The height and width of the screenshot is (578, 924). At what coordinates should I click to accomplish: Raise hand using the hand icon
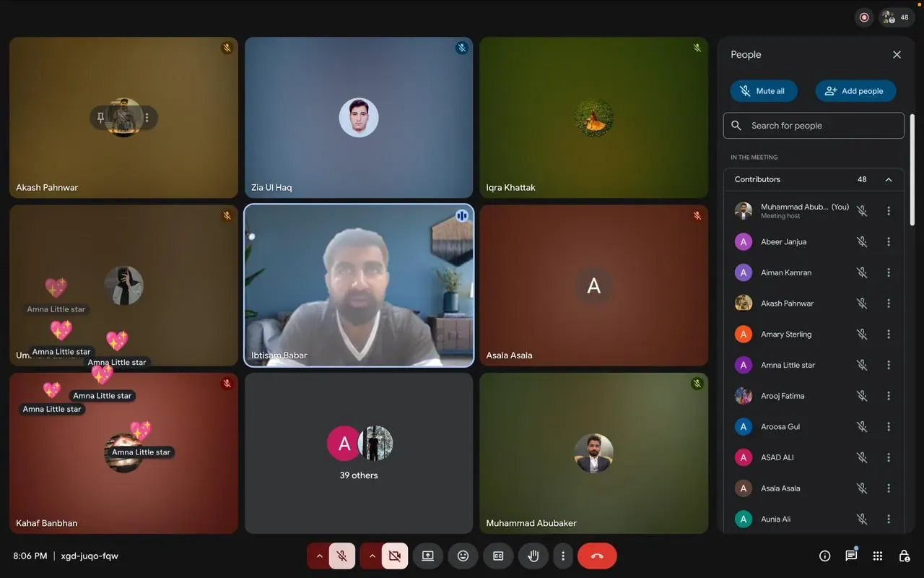pos(533,556)
